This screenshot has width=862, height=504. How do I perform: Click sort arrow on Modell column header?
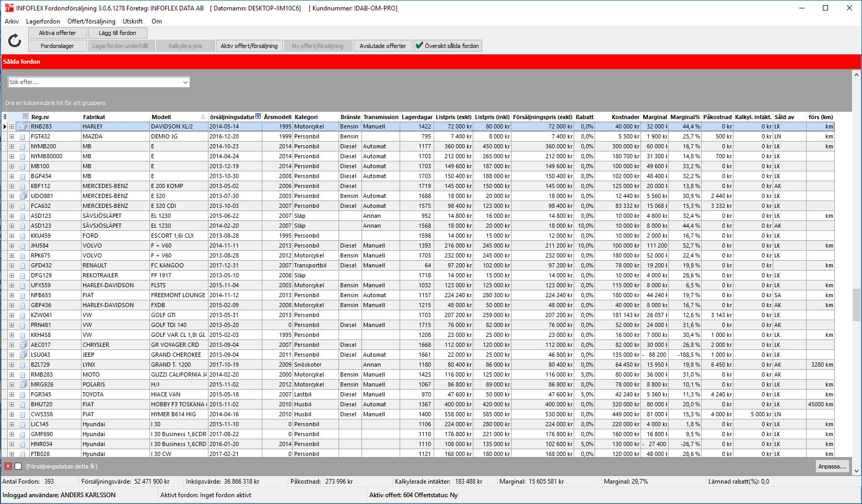203,117
